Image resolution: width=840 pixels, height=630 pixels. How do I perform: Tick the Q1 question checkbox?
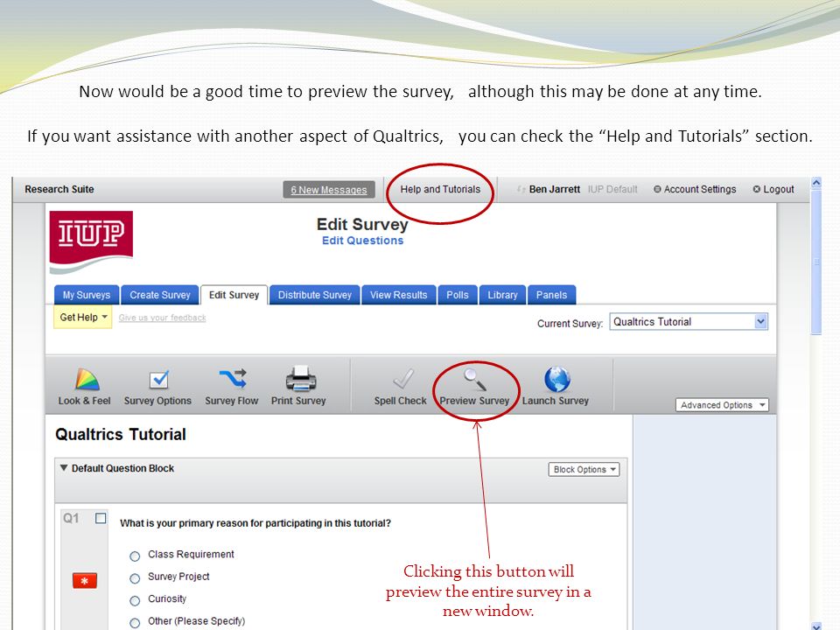[x=101, y=518]
